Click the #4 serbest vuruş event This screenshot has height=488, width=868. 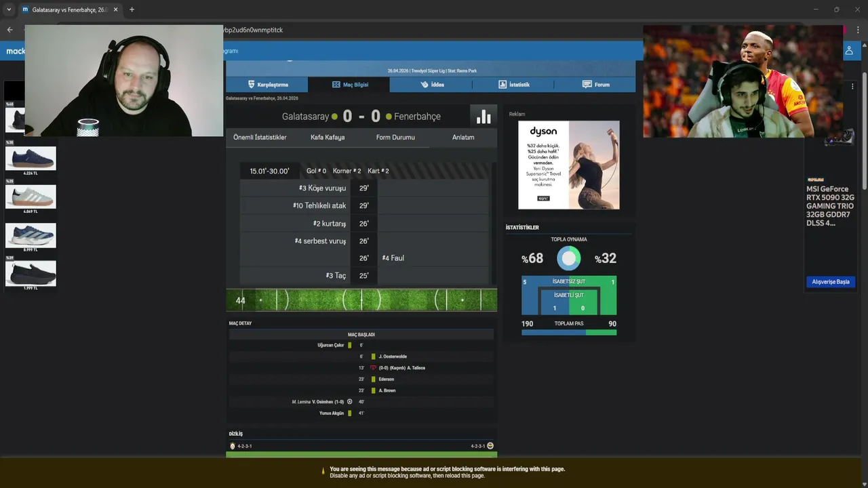(320, 241)
